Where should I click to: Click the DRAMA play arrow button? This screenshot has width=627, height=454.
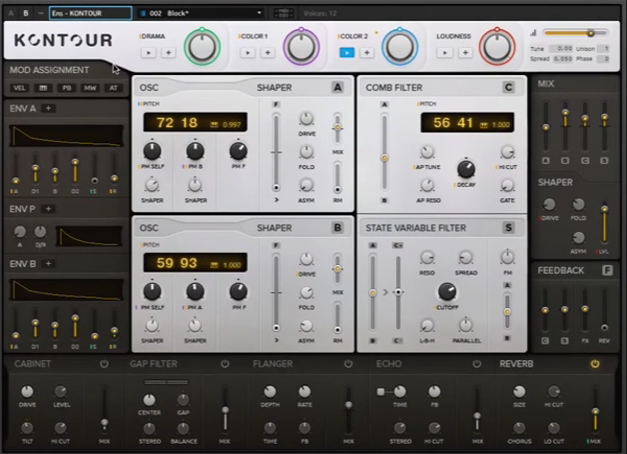(x=148, y=52)
